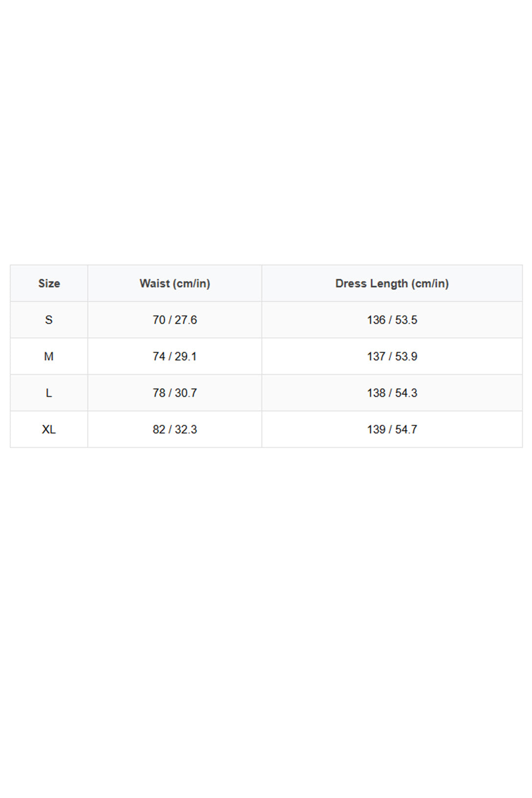The height and width of the screenshot is (798, 532).
Task: Click the 139 / 54.7 dress length cell
Action: point(392,429)
